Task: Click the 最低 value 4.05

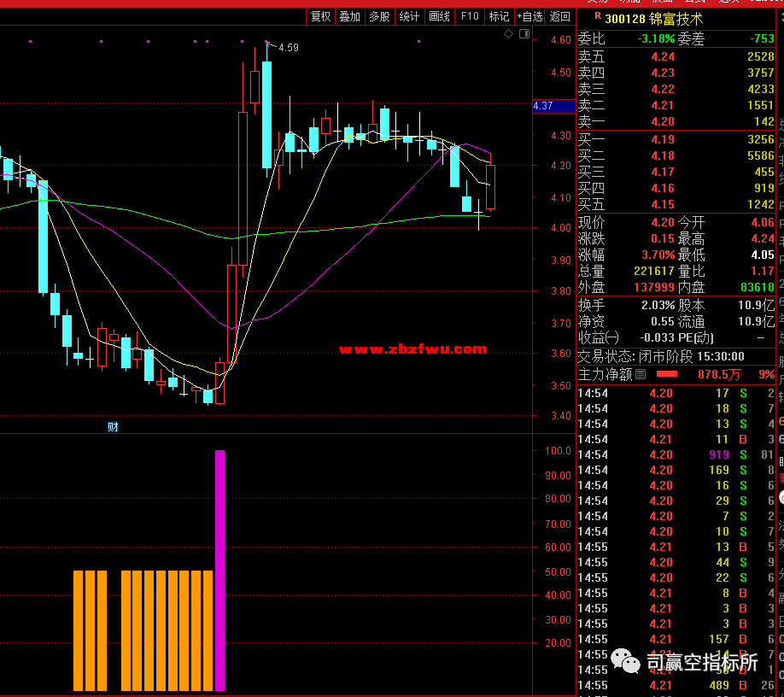Action: pyautogui.click(x=763, y=255)
